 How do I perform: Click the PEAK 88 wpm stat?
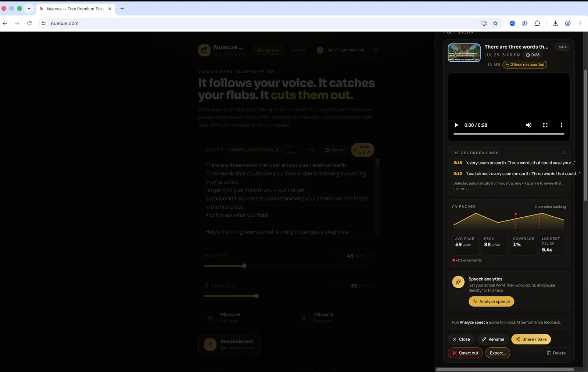point(494,244)
